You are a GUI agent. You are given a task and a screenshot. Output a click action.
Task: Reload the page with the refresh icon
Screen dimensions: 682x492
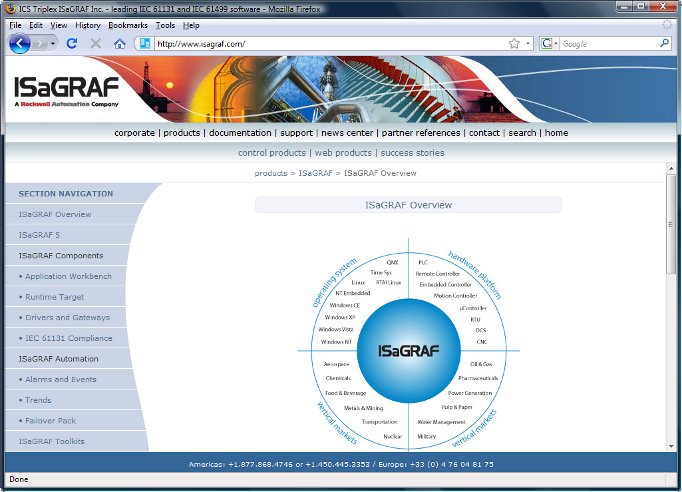click(x=72, y=44)
